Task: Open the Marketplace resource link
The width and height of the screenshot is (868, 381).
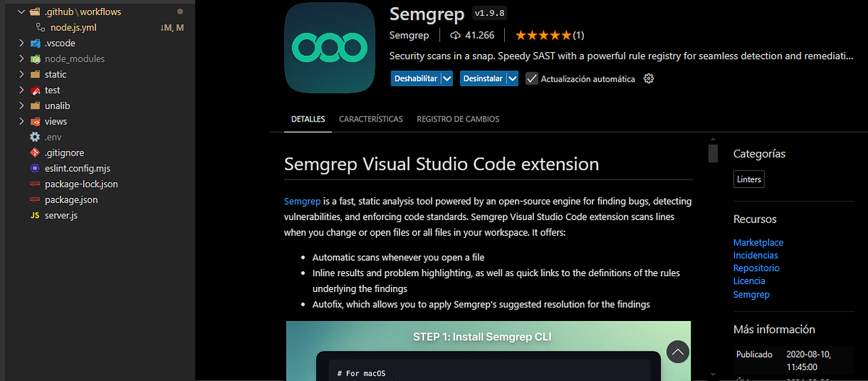Action: [758, 242]
